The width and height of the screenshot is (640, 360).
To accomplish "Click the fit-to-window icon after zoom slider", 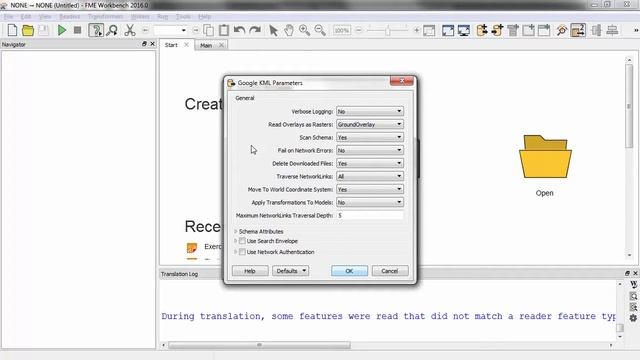I will [x=429, y=30].
